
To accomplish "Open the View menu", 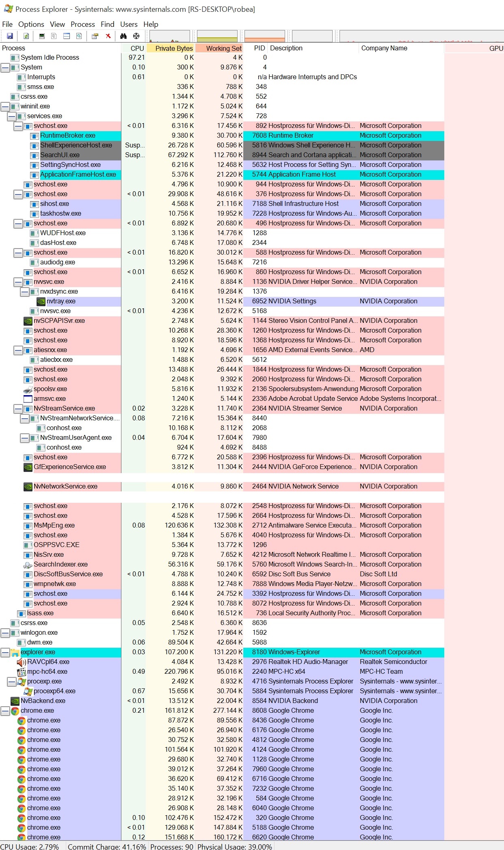I will pos(57,24).
